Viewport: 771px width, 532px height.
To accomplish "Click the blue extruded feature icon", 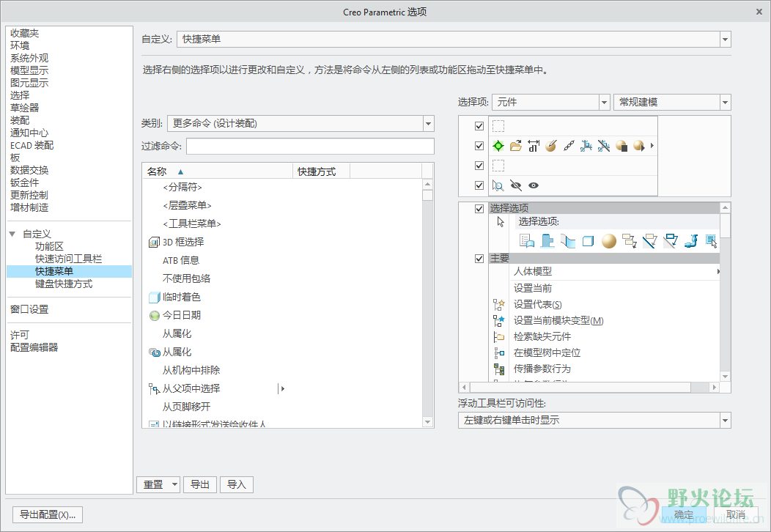I will 547,241.
